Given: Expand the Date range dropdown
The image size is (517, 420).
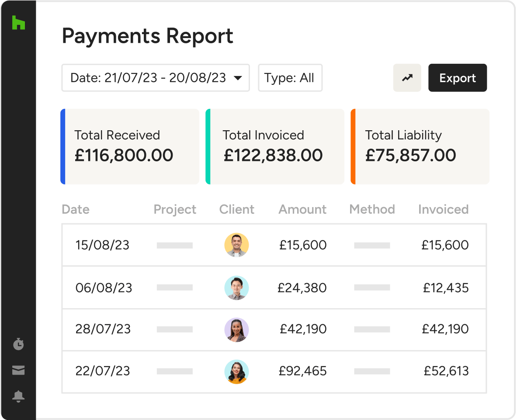Looking at the screenshot, I should 156,78.
